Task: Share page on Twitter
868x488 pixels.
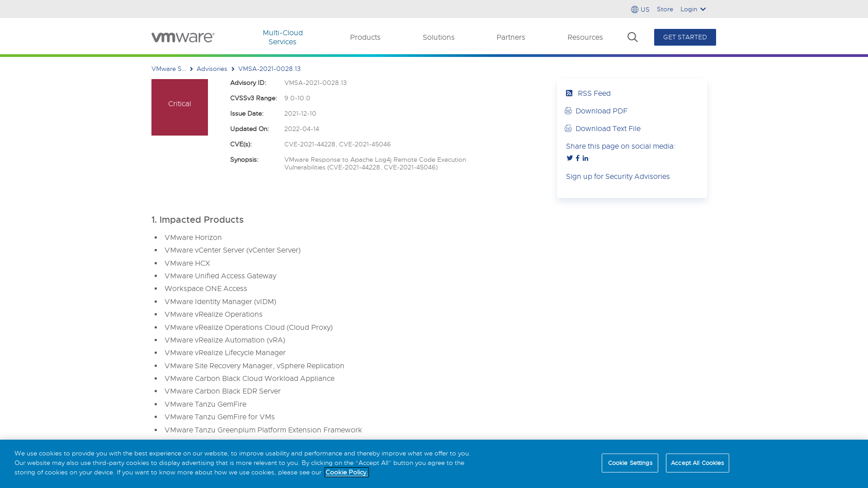Action: pyautogui.click(x=570, y=158)
